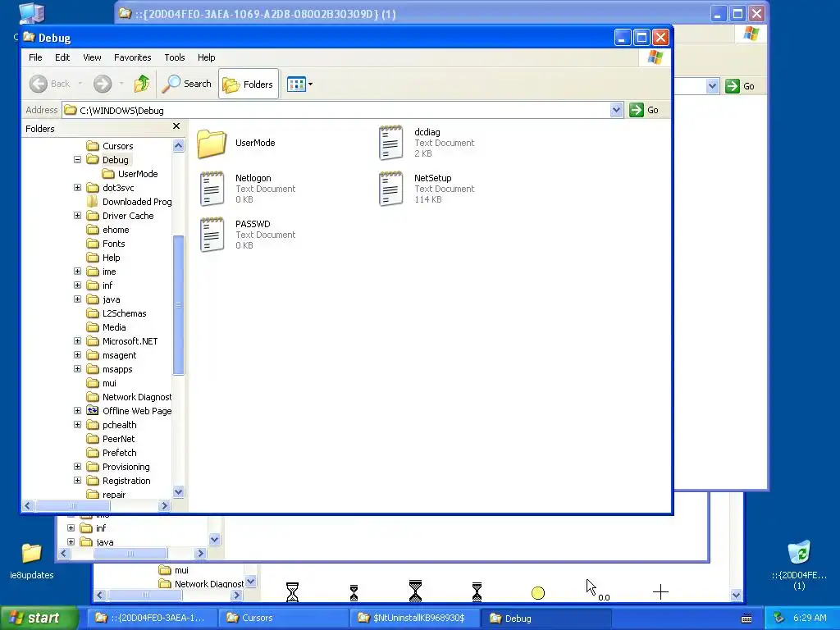Click the Forward arrow button
840x630 pixels.
click(x=103, y=84)
